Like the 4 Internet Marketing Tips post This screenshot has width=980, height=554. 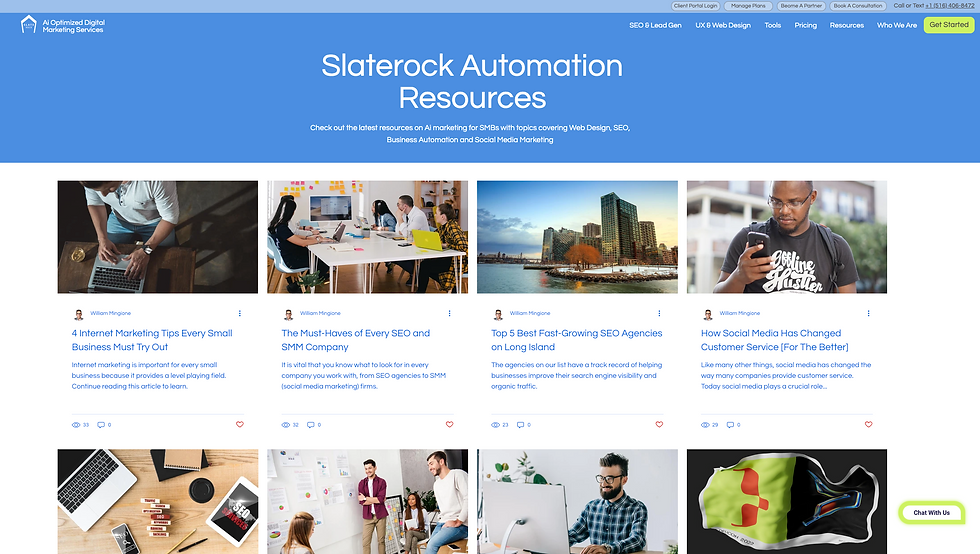pos(239,424)
